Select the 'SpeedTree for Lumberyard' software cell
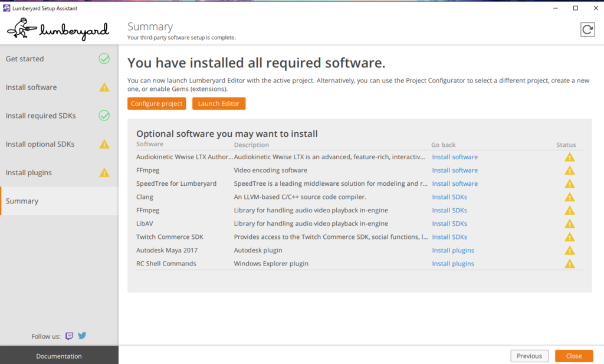The height and width of the screenshot is (364, 604). tap(176, 183)
